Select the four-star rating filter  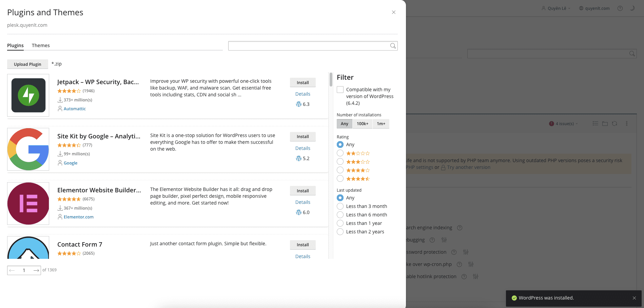(340, 170)
